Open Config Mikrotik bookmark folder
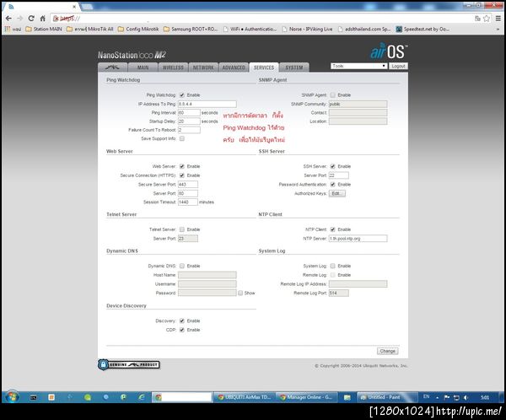 point(138,29)
